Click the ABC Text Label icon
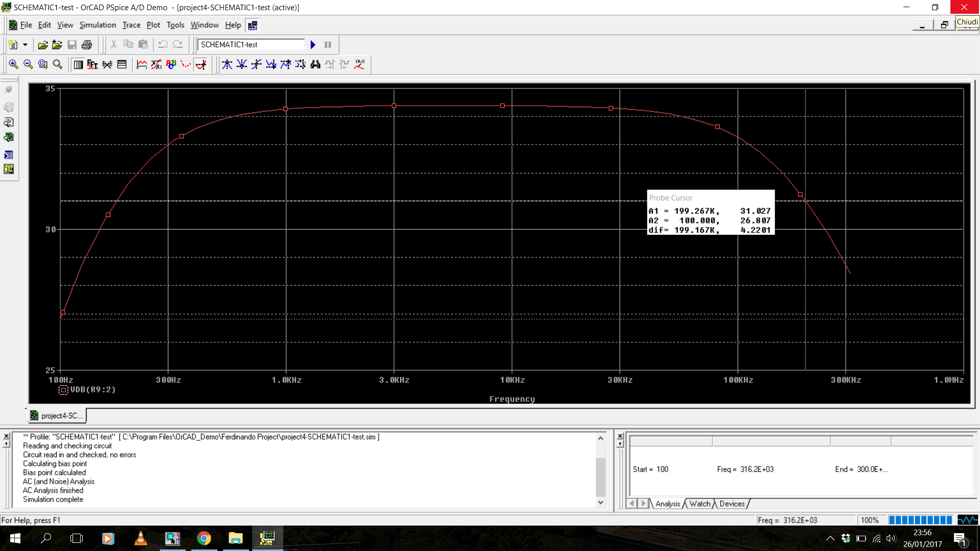The image size is (980, 551). click(171, 64)
